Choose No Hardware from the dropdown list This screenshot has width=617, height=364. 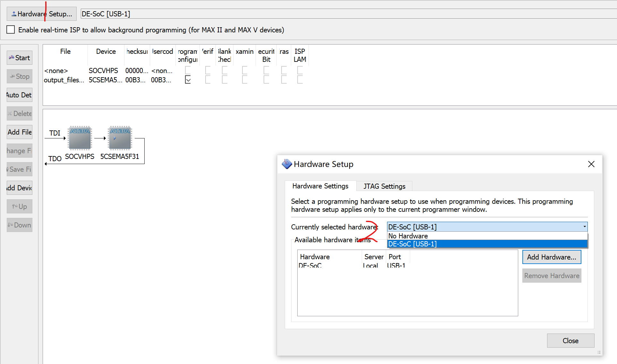pos(408,236)
